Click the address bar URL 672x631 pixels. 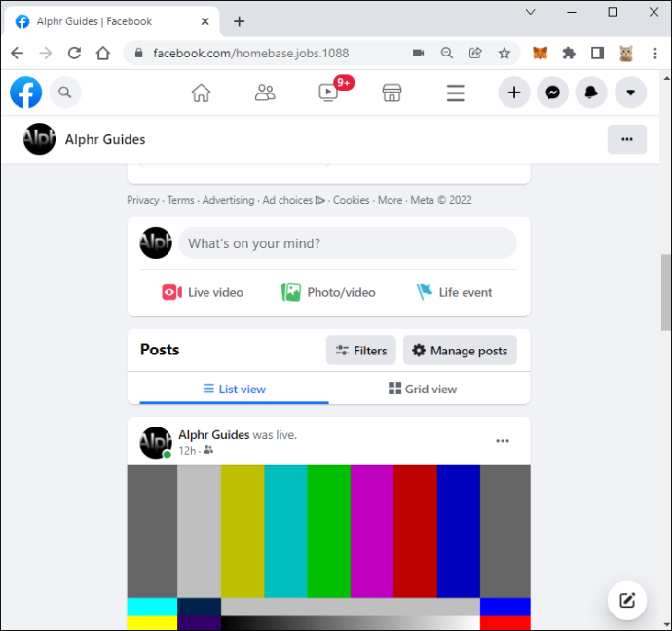tap(250, 54)
